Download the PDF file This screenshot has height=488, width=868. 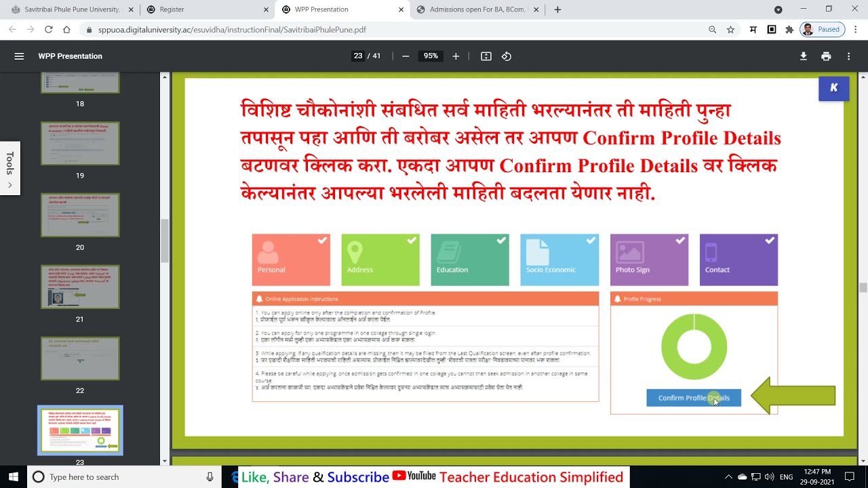click(x=804, y=56)
